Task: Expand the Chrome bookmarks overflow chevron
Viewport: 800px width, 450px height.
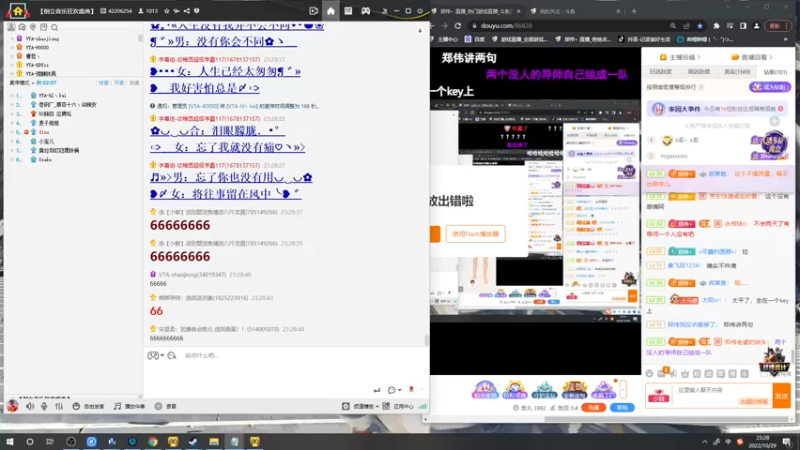Action: pyautogui.click(x=787, y=39)
